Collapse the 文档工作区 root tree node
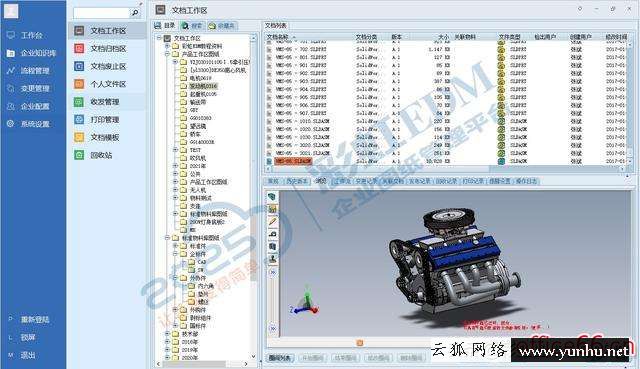This screenshot has width=640, height=369. tap(159, 38)
